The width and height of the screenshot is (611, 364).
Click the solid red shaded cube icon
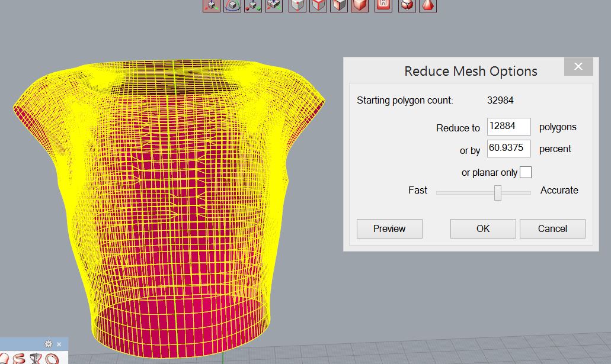pos(359,5)
